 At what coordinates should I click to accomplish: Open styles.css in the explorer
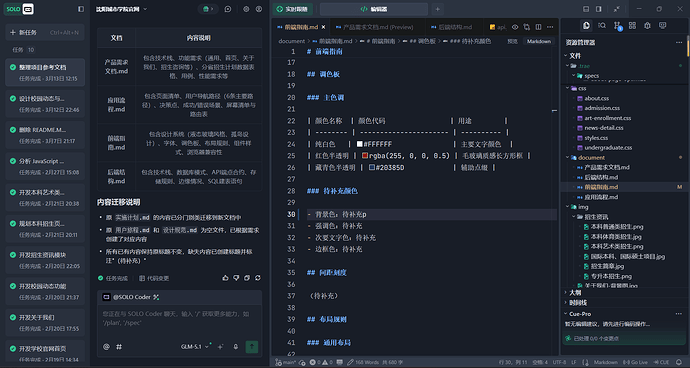(596, 138)
